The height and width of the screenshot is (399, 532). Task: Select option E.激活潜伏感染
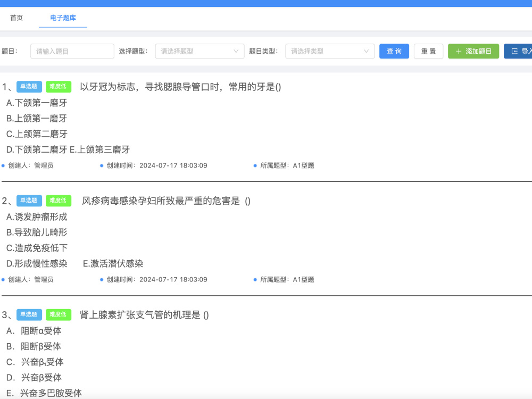click(113, 264)
